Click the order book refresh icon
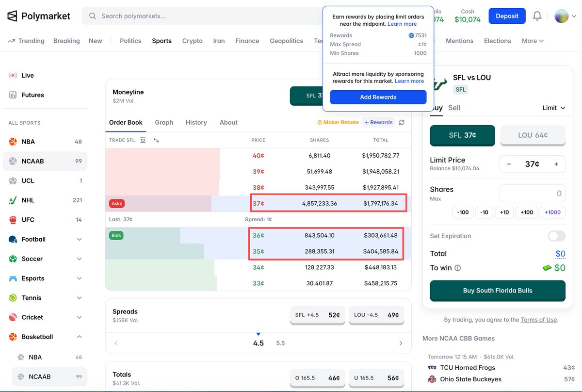This screenshot has width=582, height=392. tap(402, 123)
